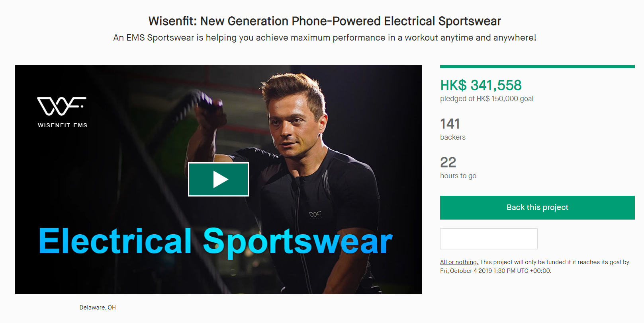
Task: Click the pledged of HK$ 150,000 goal text
Action: click(x=487, y=99)
